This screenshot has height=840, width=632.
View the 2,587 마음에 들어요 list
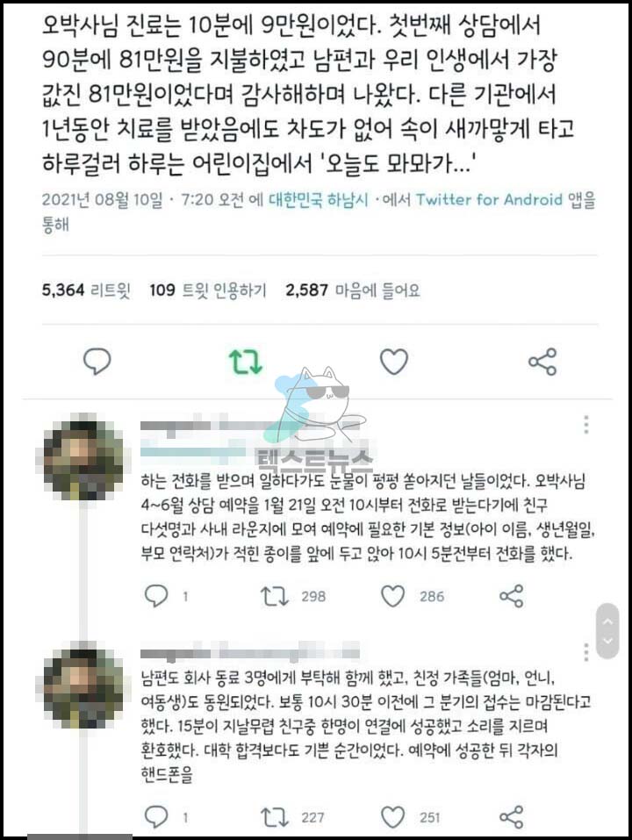point(353,291)
